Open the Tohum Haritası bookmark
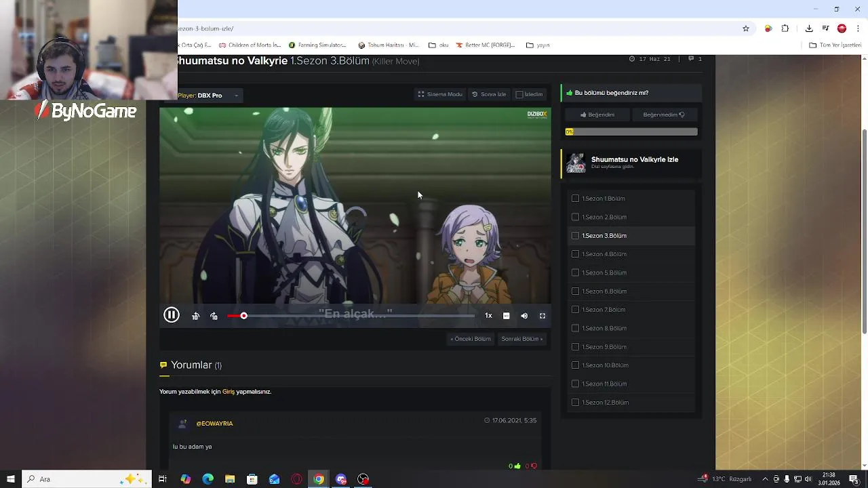 coord(389,45)
